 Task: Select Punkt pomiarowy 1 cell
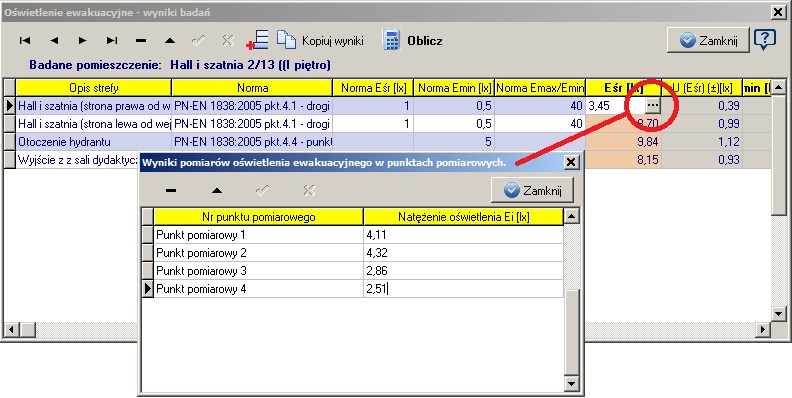[259, 235]
